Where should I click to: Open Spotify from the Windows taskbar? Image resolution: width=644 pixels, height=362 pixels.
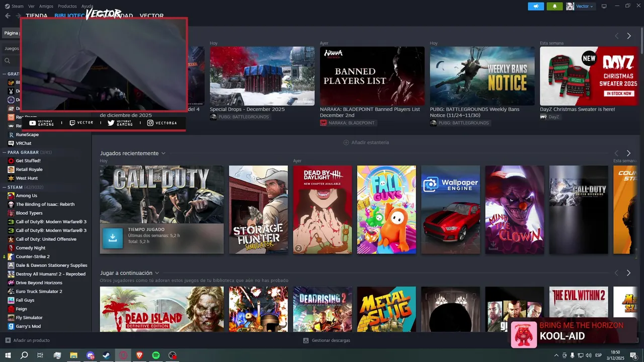pos(156,355)
